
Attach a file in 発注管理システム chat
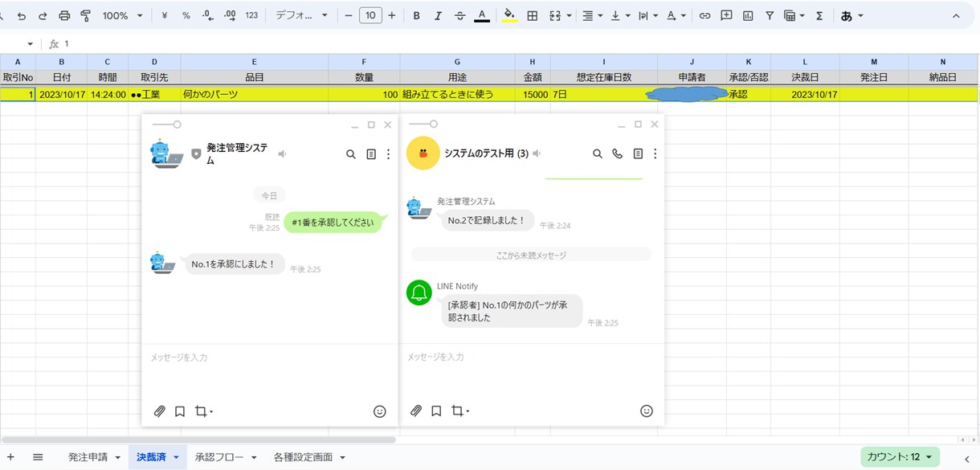pos(160,411)
